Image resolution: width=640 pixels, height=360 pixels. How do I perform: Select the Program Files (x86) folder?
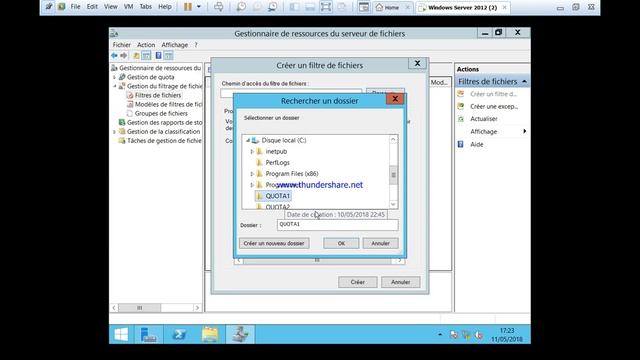292,173
